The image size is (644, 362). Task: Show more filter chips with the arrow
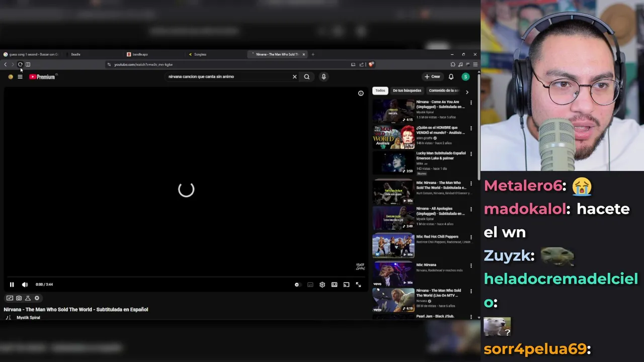click(x=467, y=92)
